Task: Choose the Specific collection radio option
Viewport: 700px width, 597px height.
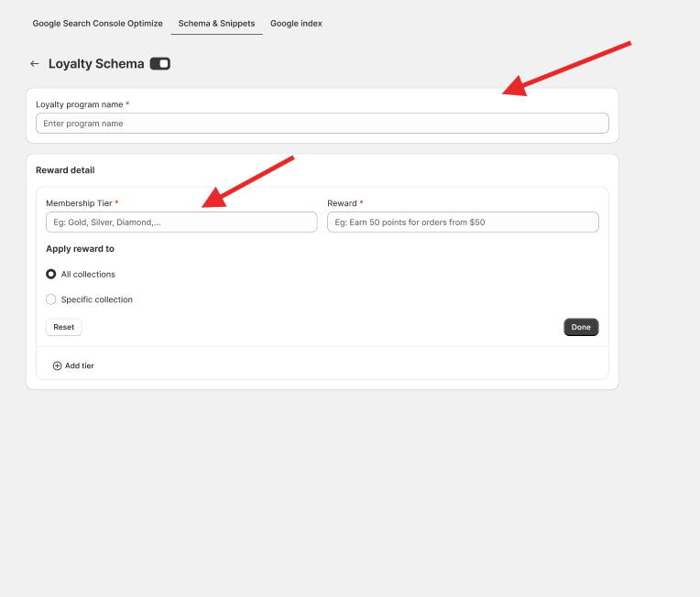Action: pyautogui.click(x=51, y=299)
